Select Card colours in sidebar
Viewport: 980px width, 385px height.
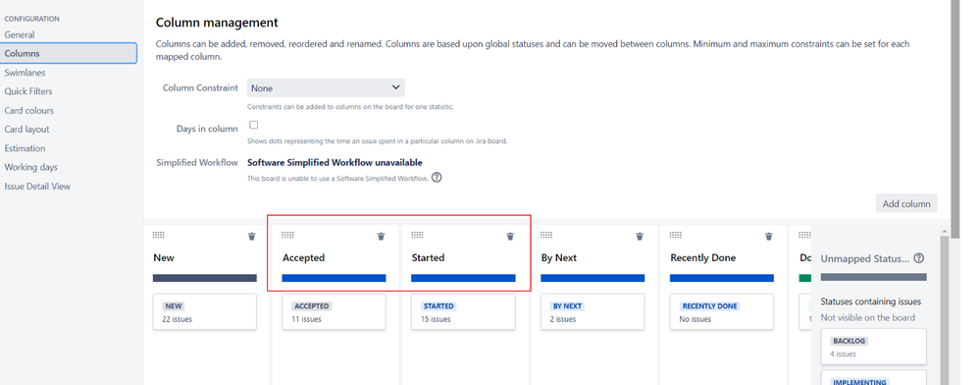point(28,110)
